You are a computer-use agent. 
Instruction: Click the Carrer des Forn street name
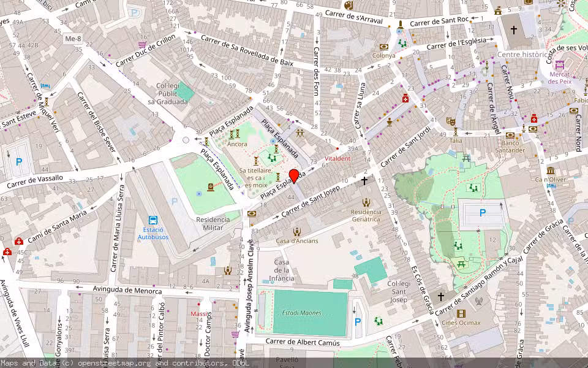coord(316,71)
